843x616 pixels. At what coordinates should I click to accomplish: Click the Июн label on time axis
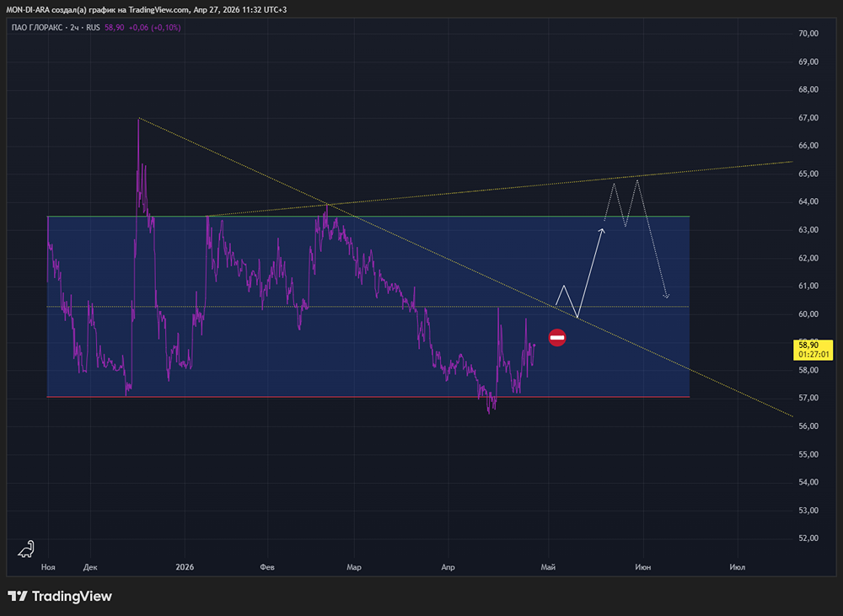[642, 567]
